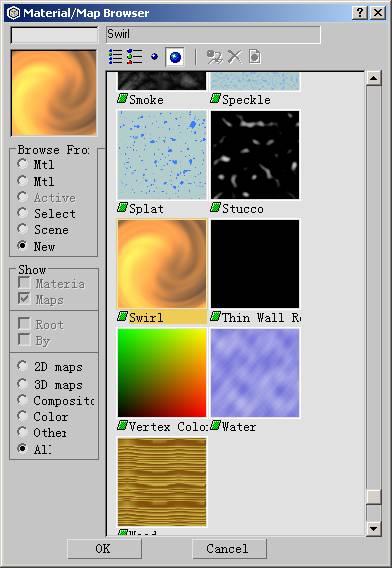Viewport: 392px width, 568px height.
Task: Click green map icon beside Stucco
Action: pyautogui.click(x=216, y=208)
